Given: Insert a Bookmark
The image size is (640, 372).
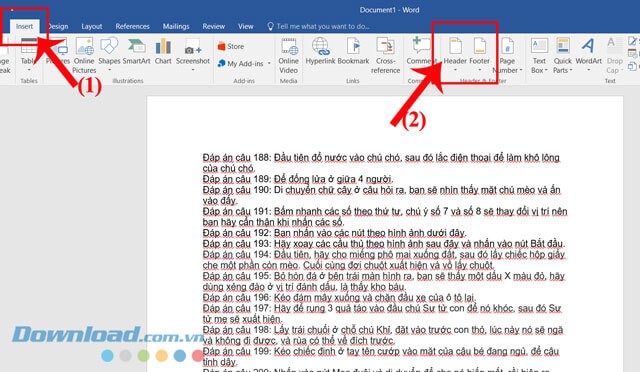Looking at the screenshot, I should 353,51.
